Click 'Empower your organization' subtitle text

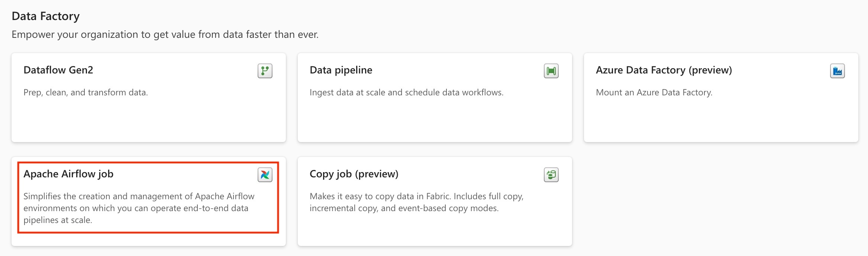(x=165, y=35)
